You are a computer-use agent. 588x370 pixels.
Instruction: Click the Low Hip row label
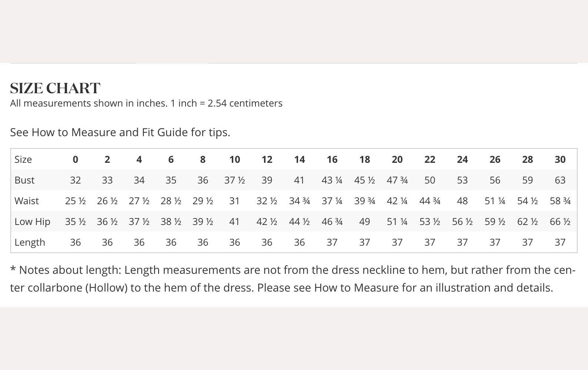32,222
